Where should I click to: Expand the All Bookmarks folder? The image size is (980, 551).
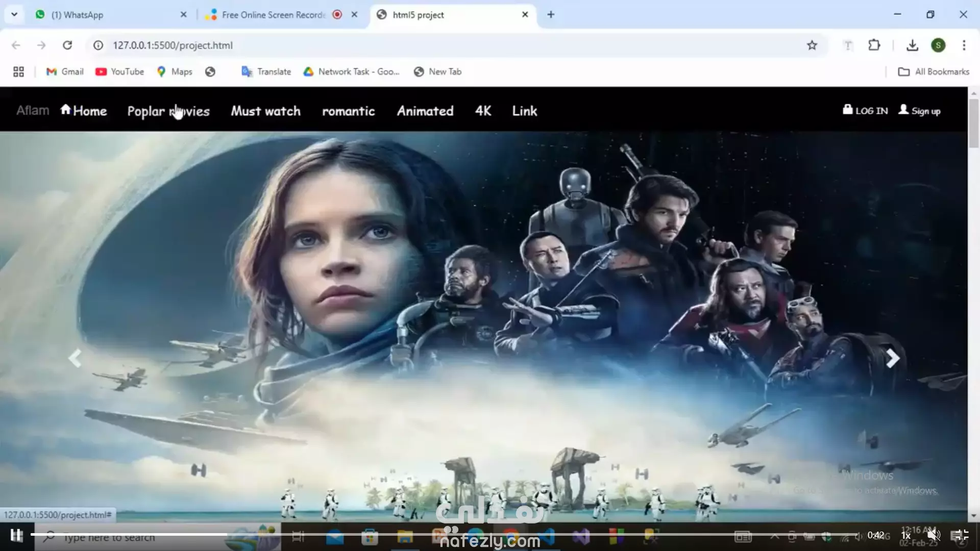pos(934,72)
